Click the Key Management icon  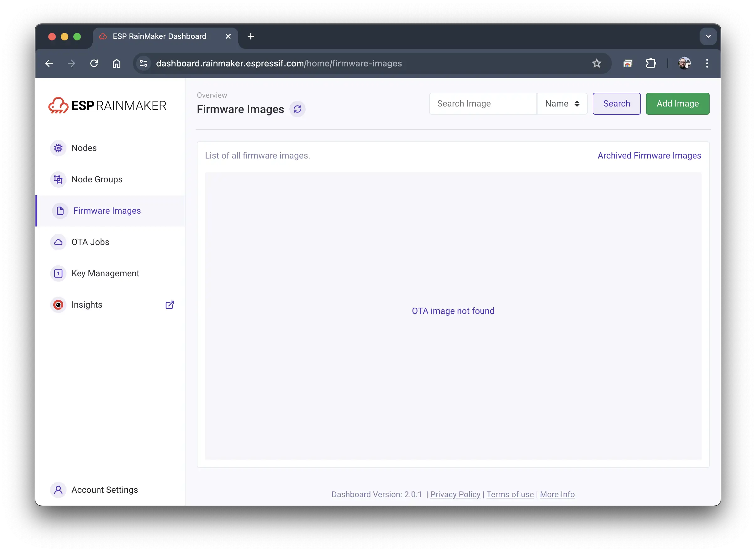[x=59, y=273]
